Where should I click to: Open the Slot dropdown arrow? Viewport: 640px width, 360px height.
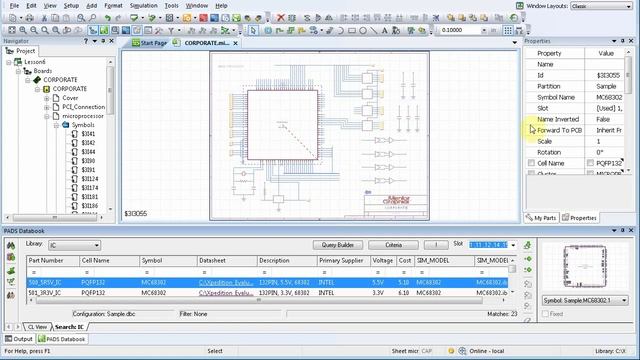(x=513, y=245)
